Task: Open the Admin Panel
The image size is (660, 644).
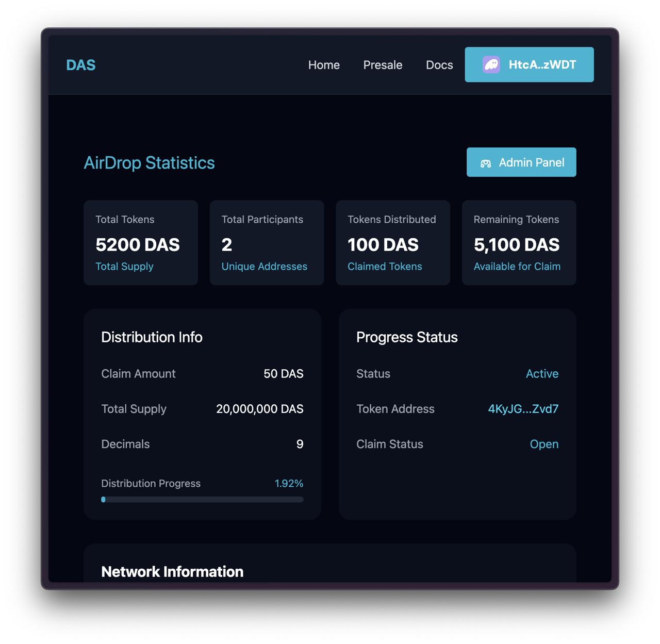Action: 521,162
